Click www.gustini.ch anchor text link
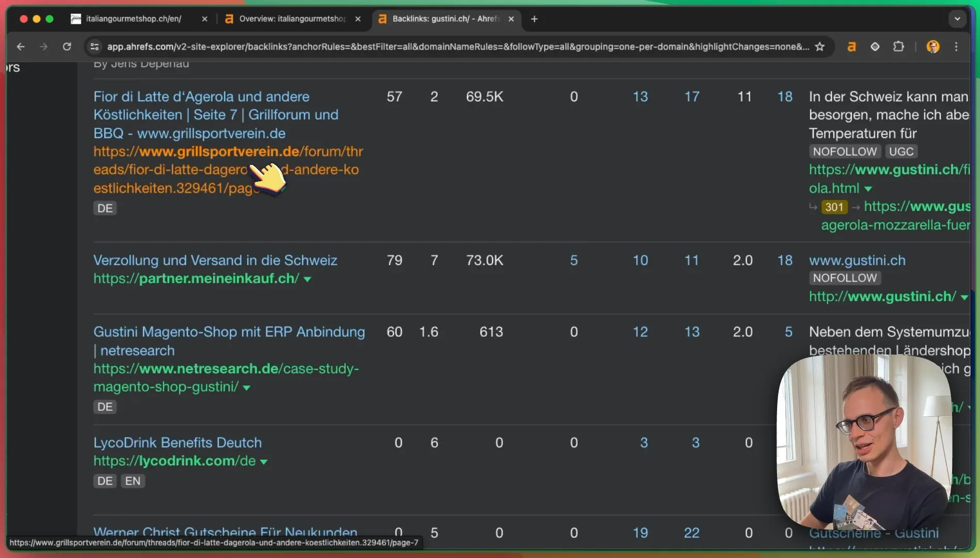Image resolution: width=980 pixels, height=558 pixels. [857, 260]
